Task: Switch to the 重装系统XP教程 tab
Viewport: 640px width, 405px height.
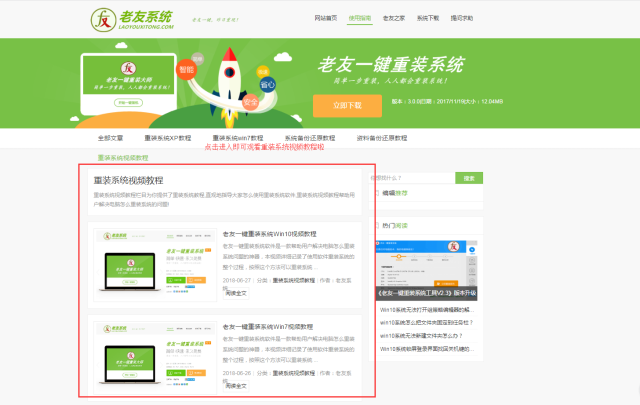Action: (168, 138)
